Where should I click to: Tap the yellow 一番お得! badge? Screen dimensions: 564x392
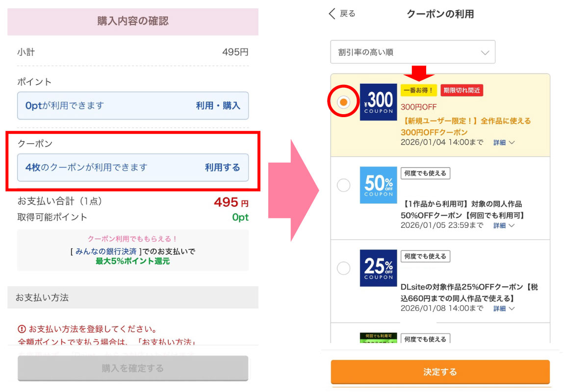coord(418,90)
